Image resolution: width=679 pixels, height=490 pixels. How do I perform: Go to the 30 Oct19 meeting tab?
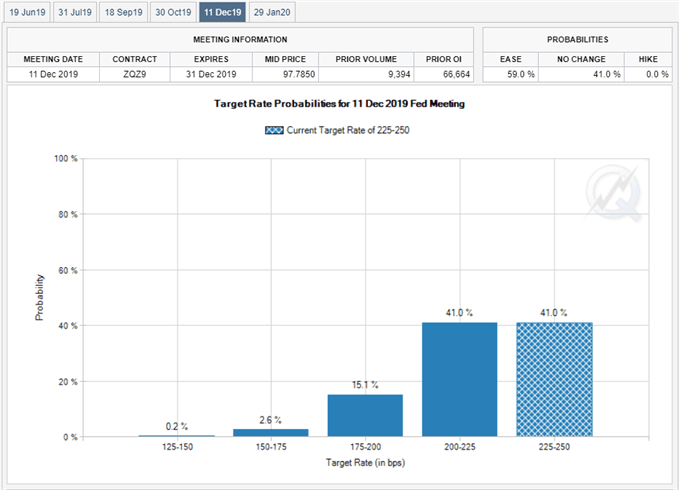point(173,12)
